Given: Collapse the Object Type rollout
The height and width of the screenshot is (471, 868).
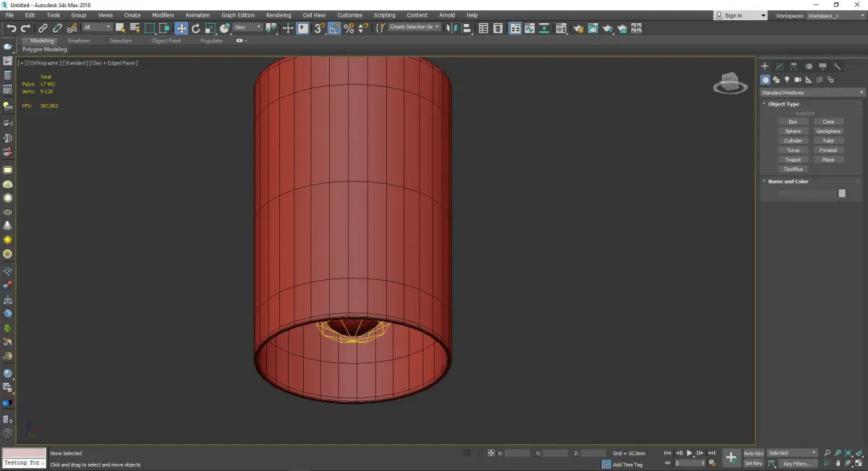Looking at the screenshot, I should click(x=783, y=104).
